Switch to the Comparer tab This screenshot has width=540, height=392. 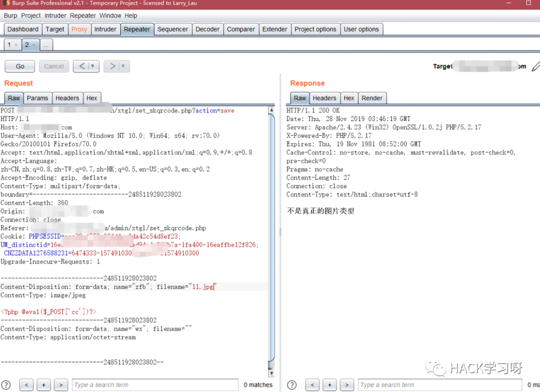coord(240,29)
